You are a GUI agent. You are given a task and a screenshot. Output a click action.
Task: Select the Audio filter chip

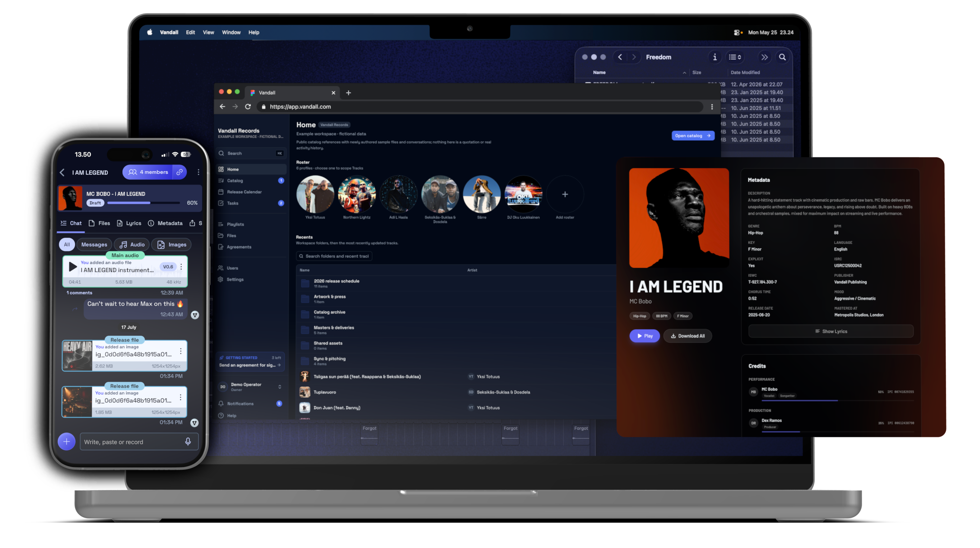click(132, 244)
